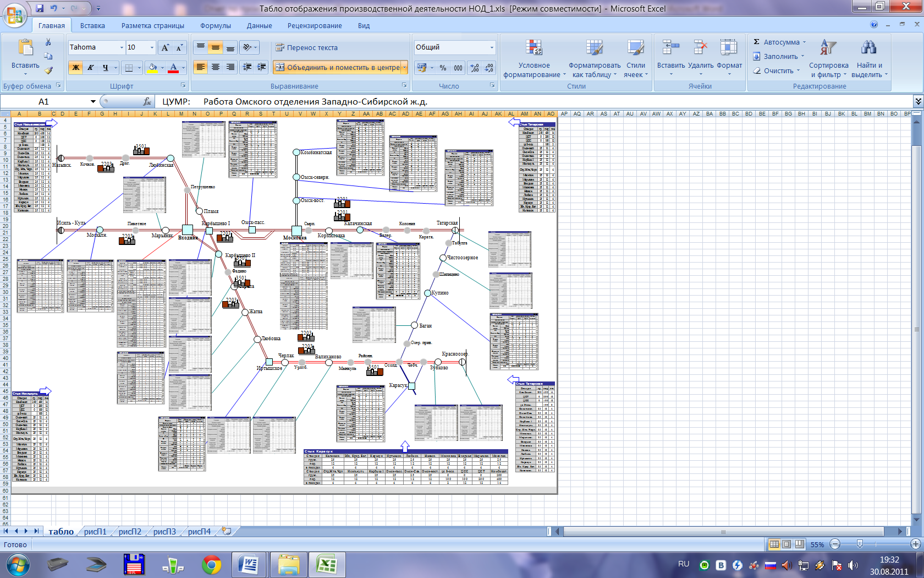The width and height of the screenshot is (924, 578).
Task: Open Стили ячеек gallery
Action: coord(636,58)
